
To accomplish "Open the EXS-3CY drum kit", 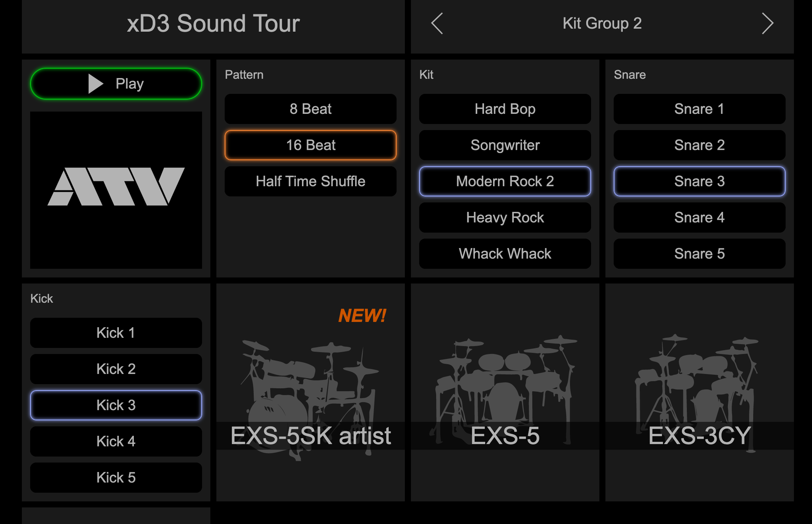I will click(700, 392).
